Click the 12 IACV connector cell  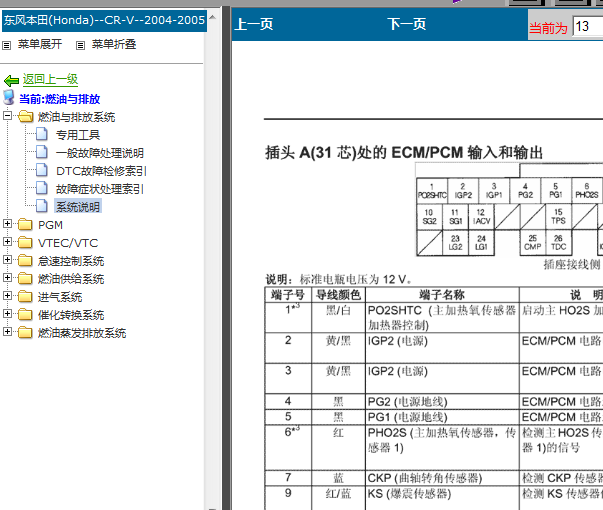click(481, 217)
